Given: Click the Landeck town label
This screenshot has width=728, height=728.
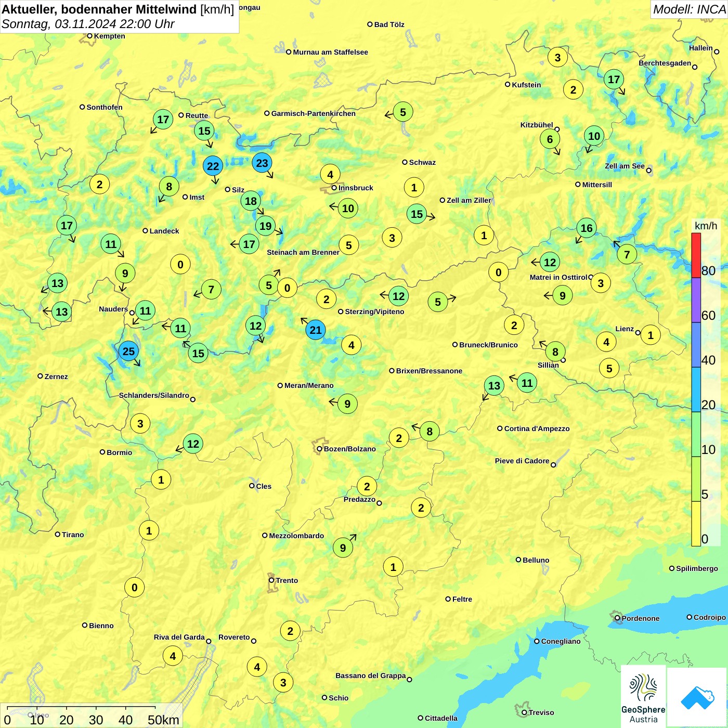Looking at the screenshot, I should click(164, 231).
